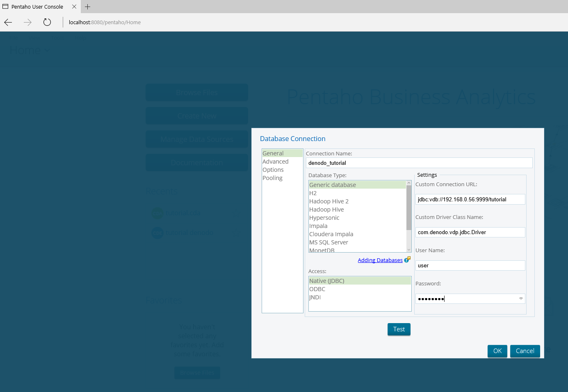Choose Hadoop Hive 2 database type
Image resolution: width=568 pixels, height=392 pixels.
click(x=357, y=201)
